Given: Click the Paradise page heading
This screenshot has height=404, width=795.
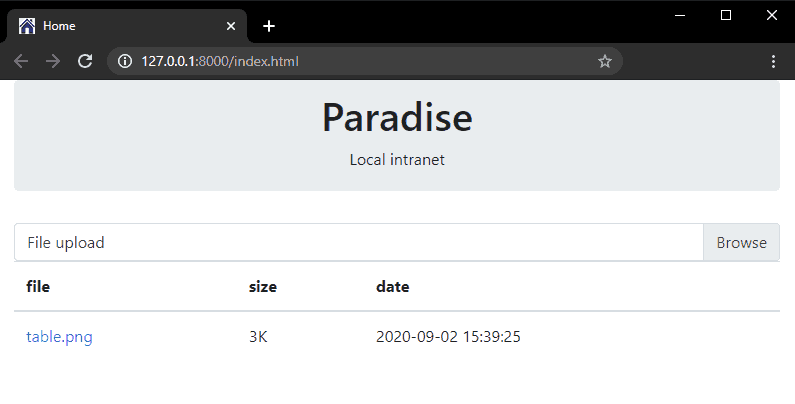Looking at the screenshot, I should click(x=397, y=118).
